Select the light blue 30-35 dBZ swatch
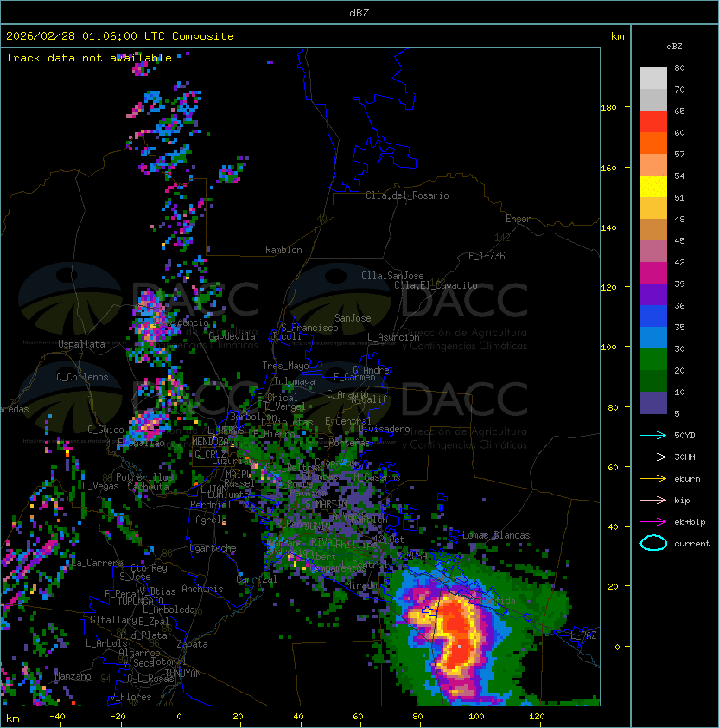 coord(653,337)
